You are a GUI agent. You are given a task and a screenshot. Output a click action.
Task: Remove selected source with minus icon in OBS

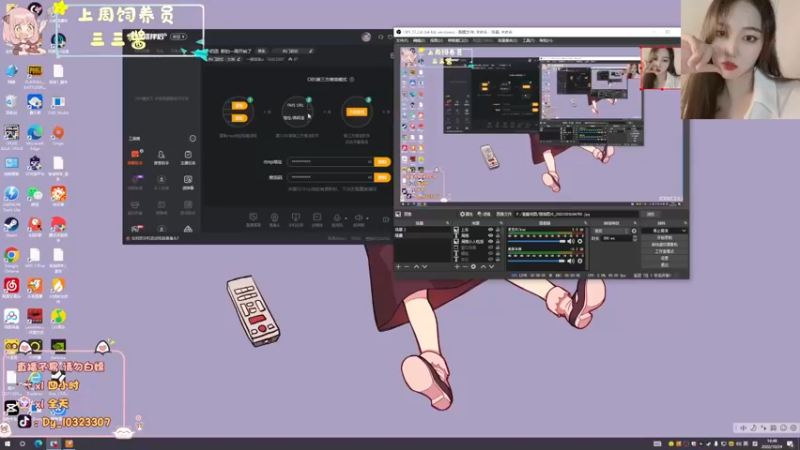[x=465, y=266]
